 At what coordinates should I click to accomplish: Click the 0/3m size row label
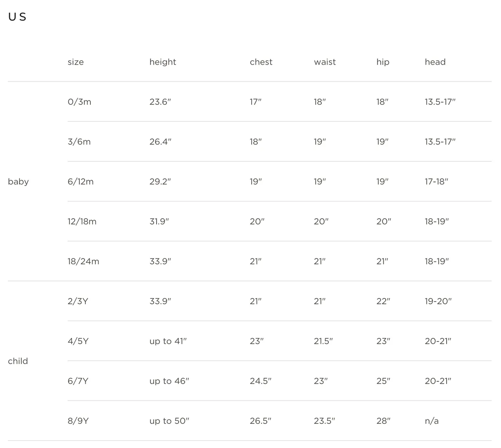pos(79,102)
